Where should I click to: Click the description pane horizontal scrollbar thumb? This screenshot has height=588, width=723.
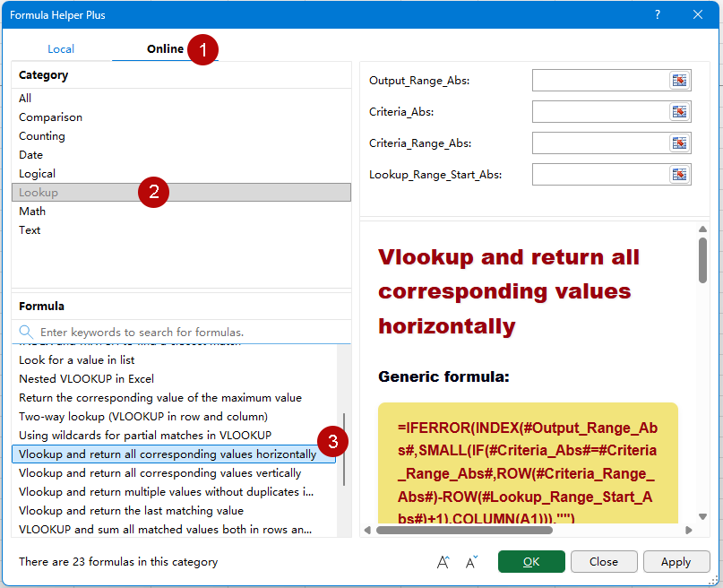coord(464,531)
